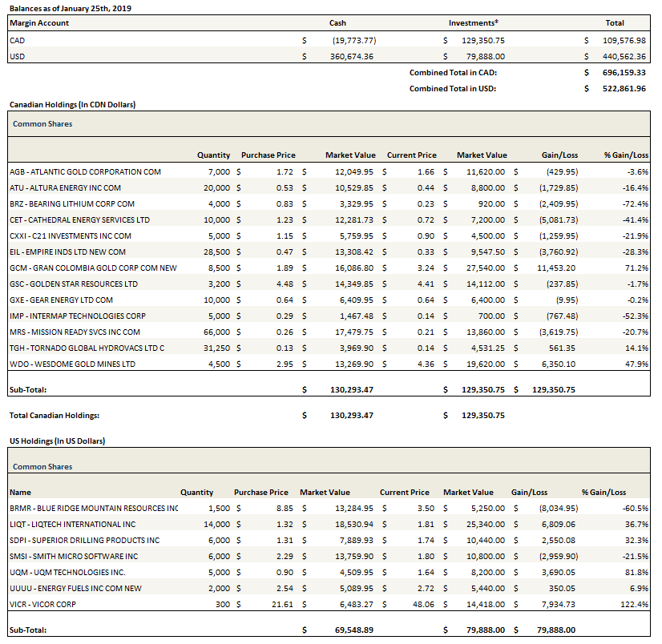The image size is (662, 644).
Task: Select the Combined Total in USD label
Action: click(x=452, y=88)
